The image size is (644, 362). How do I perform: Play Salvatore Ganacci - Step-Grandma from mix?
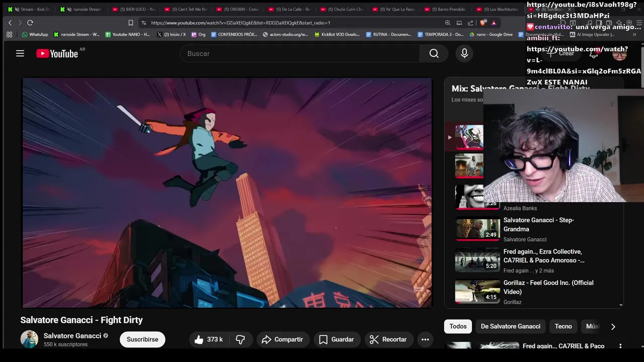(x=533, y=229)
